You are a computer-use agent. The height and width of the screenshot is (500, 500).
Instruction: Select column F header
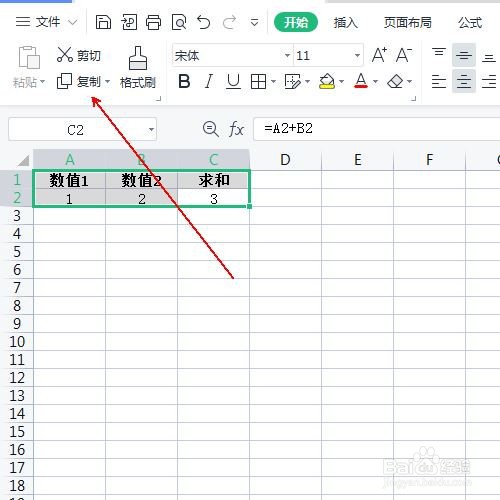coord(430,160)
